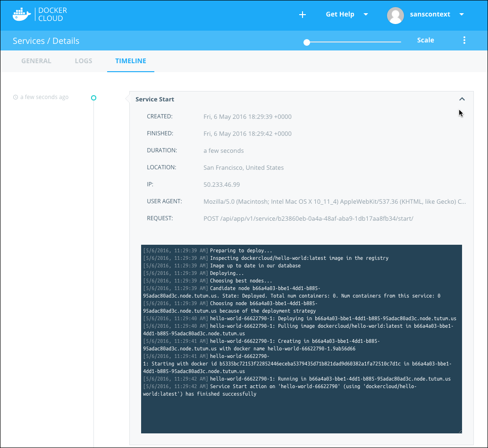Image resolution: width=488 pixels, height=448 pixels.
Task: Click the POST request URL text
Action: coord(308,219)
